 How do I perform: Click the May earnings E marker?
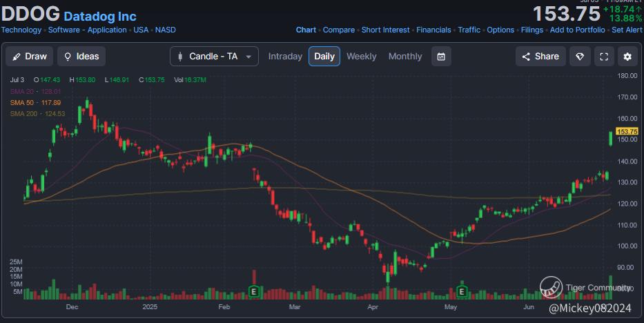(462, 292)
